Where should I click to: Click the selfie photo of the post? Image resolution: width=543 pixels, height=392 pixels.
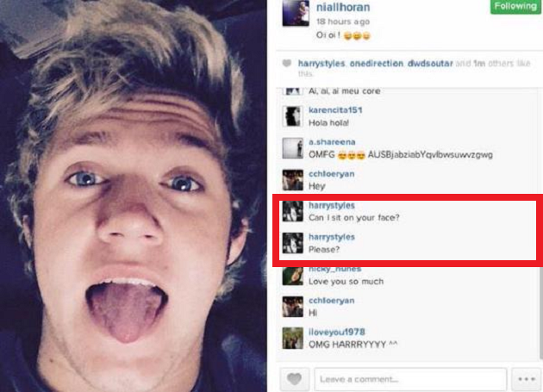pos(134,196)
